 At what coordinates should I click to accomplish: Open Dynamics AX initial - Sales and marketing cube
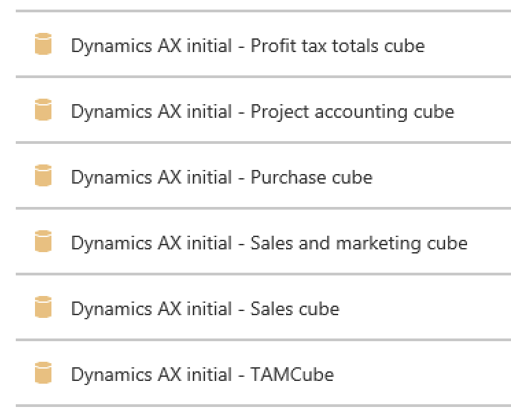[x=269, y=243]
